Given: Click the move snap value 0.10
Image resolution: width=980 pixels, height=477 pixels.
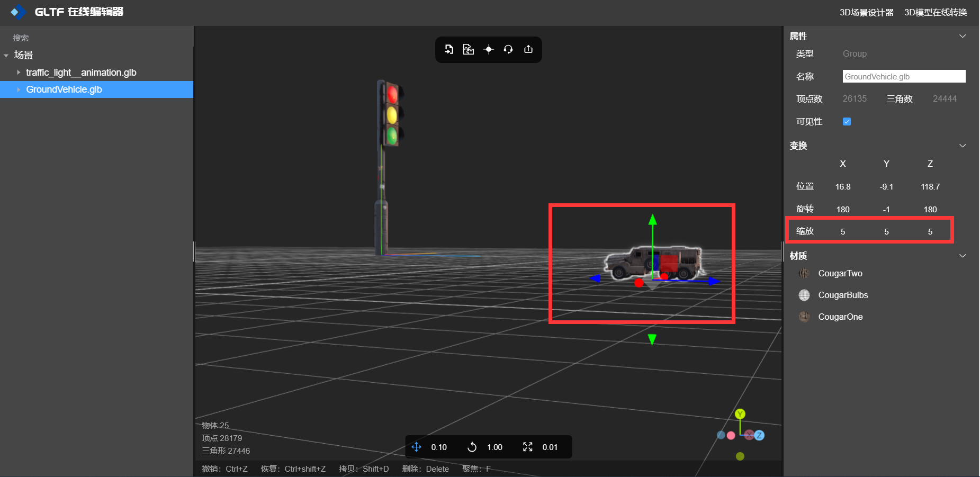Looking at the screenshot, I should click(439, 447).
